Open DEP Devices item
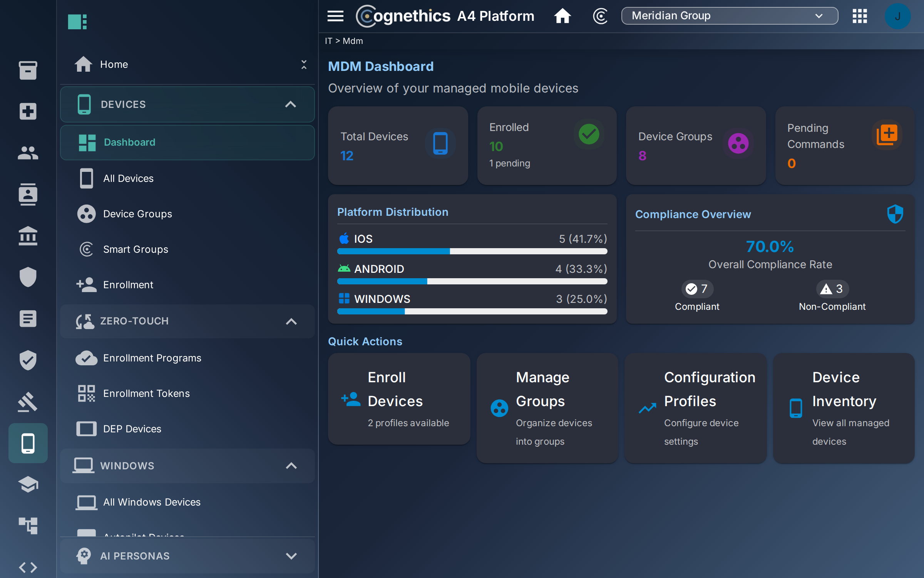Viewport: 924px width, 578px height. [x=187, y=429]
